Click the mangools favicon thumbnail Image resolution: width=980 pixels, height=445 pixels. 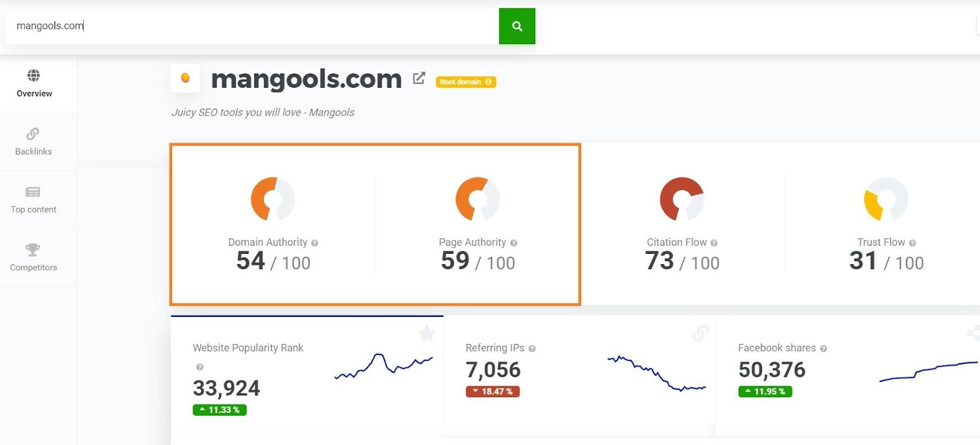coord(185,78)
